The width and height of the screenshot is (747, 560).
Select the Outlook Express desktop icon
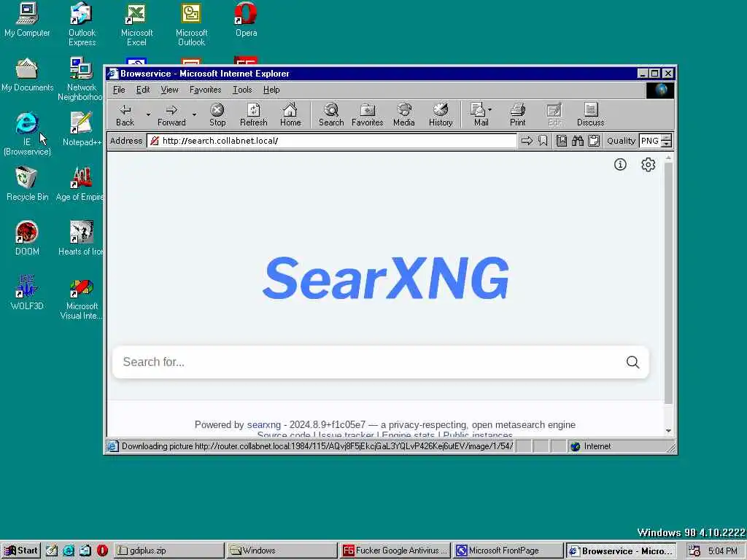82,24
